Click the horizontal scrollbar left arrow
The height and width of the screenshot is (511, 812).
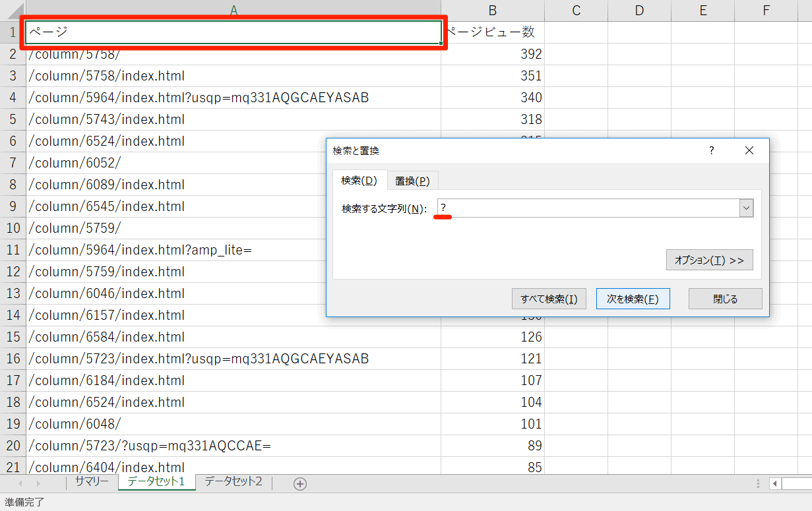coord(775,483)
